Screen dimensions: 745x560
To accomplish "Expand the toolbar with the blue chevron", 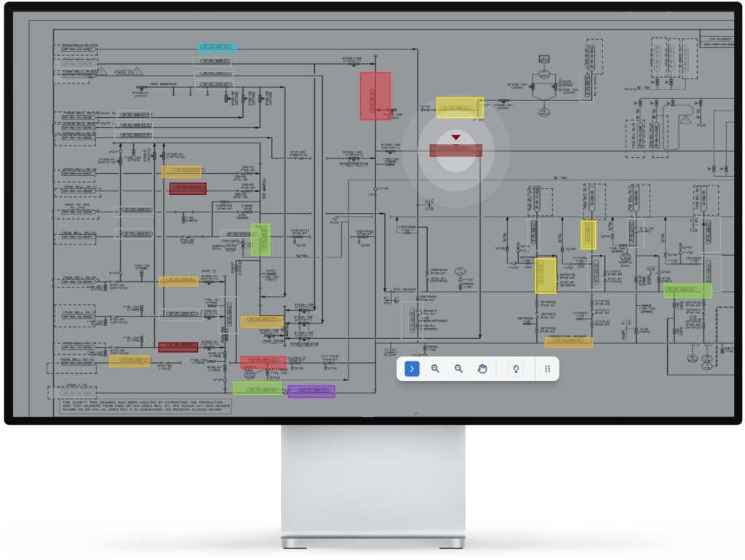I will coord(412,369).
